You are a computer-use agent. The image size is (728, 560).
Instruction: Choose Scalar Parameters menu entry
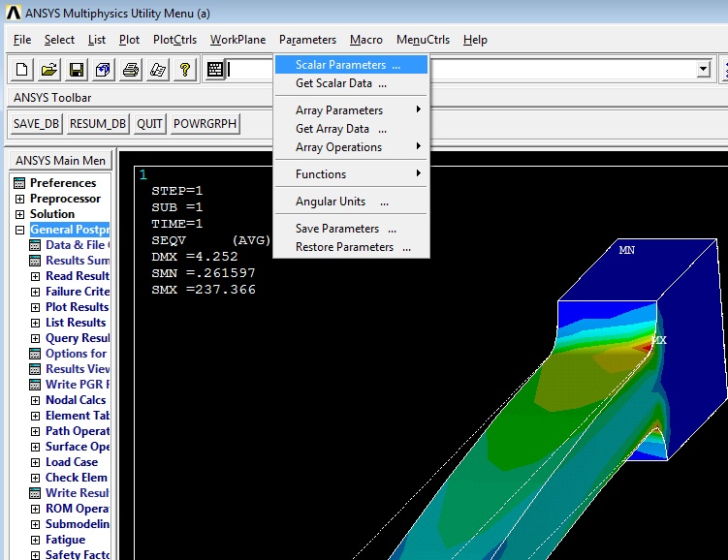tap(351, 65)
